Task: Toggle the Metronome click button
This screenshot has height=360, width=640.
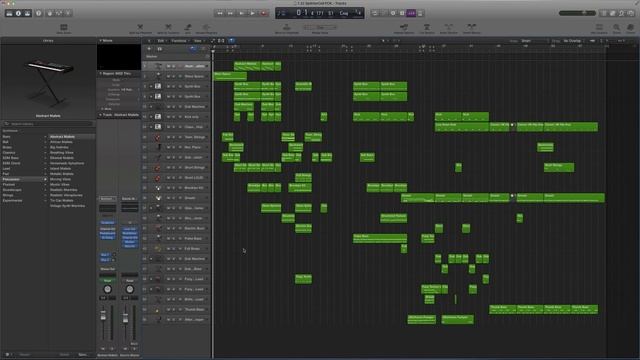Action: click(x=420, y=13)
